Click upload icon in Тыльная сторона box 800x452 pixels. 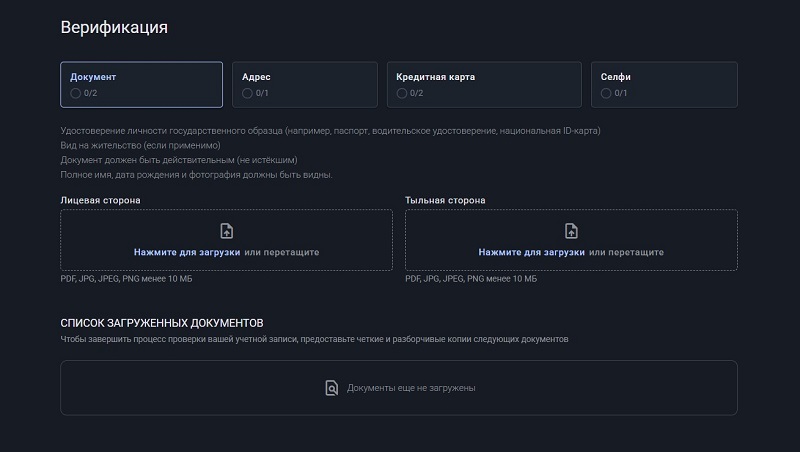pos(571,231)
